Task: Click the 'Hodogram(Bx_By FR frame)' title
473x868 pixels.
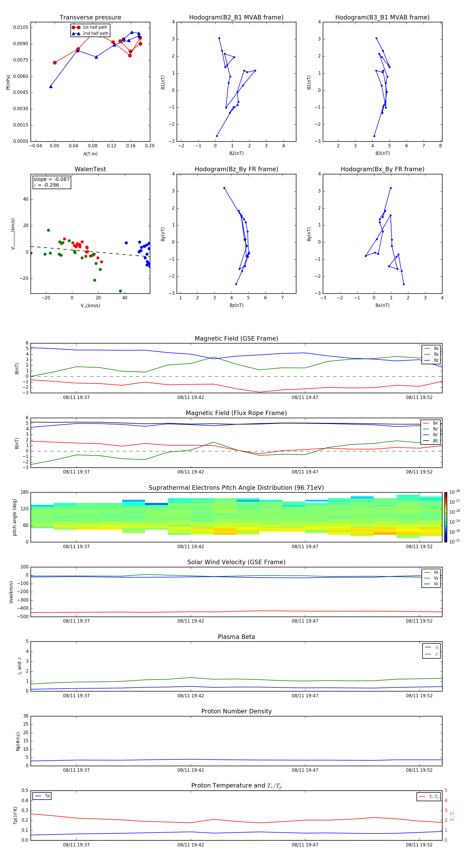Action: coord(382,169)
